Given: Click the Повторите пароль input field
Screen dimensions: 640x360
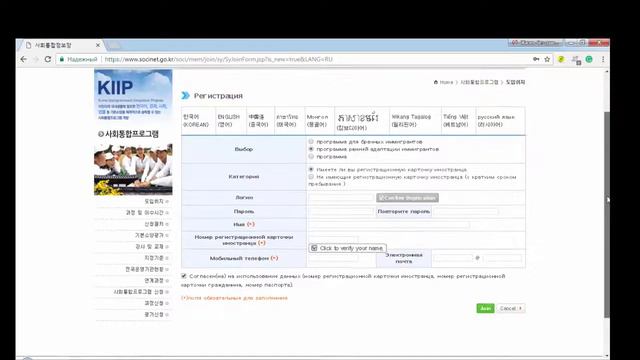Looking at the screenshot, I should click(465, 211).
